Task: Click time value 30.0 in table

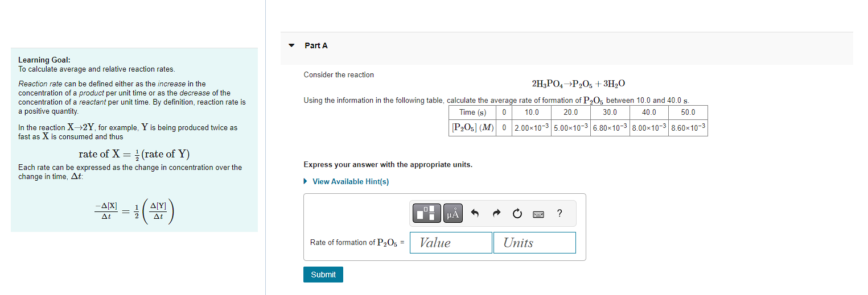Action: click(x=610, y=113)
